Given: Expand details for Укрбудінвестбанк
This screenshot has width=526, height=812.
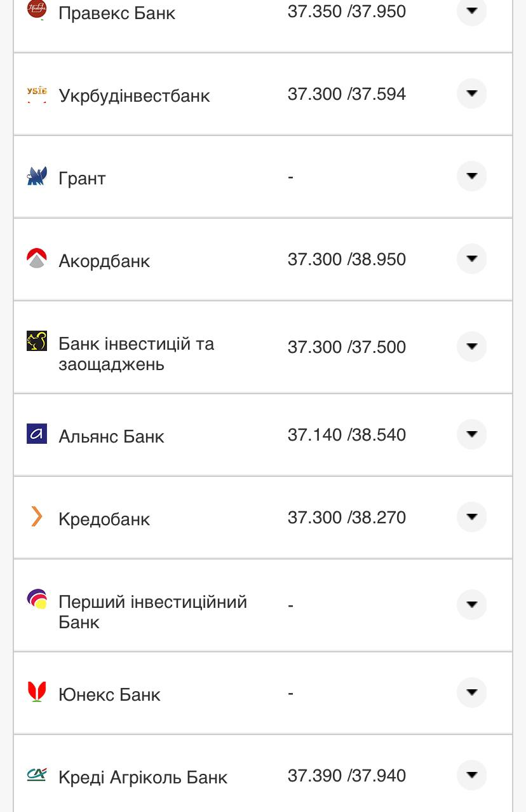Looking at the screenshot, I should pyautogui.click(x=471, y=93).
